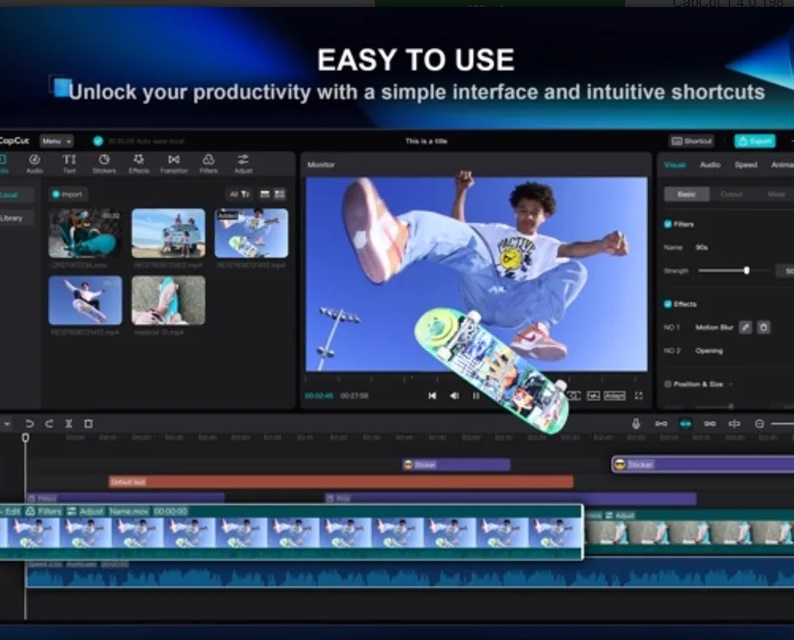
Task: Switch to the Audio tab in properties panel
Action: tap(710, 165)
